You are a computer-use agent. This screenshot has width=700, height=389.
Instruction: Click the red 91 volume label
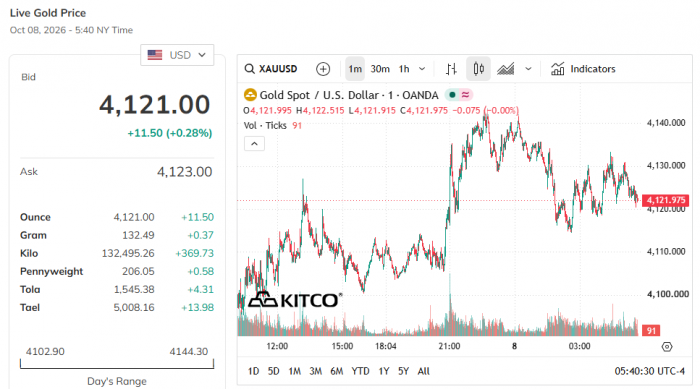click(x=651, y=330)
